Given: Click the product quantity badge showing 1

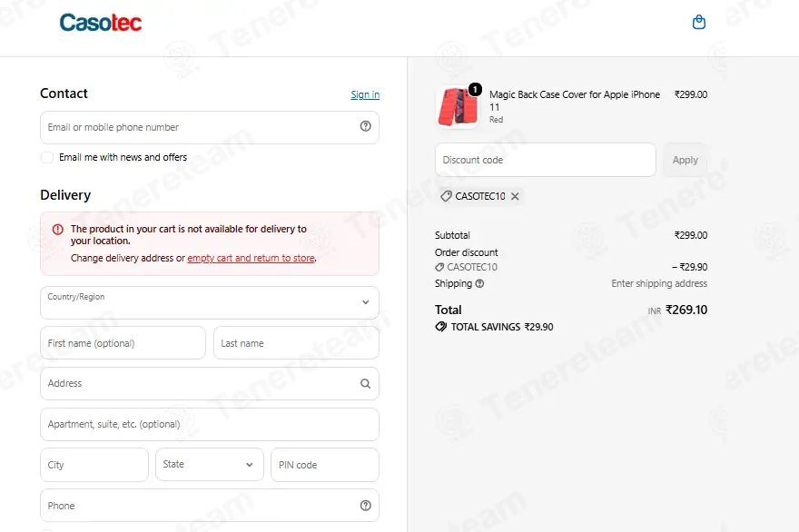Looking at the screenshot, I should 475,90.
